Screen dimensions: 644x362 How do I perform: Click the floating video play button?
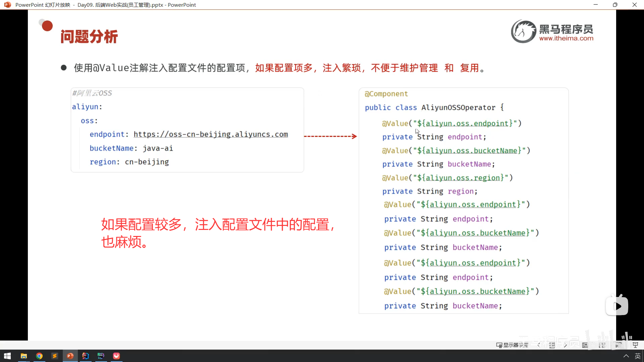tap(617, 306)
